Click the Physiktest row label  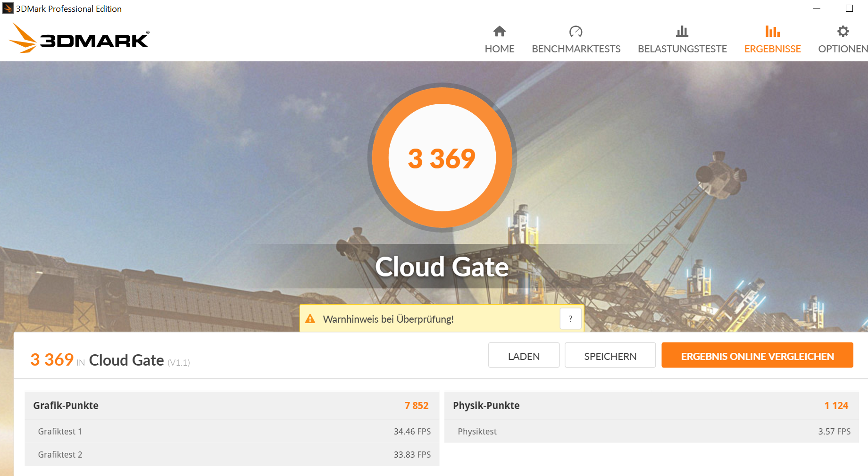477,432
